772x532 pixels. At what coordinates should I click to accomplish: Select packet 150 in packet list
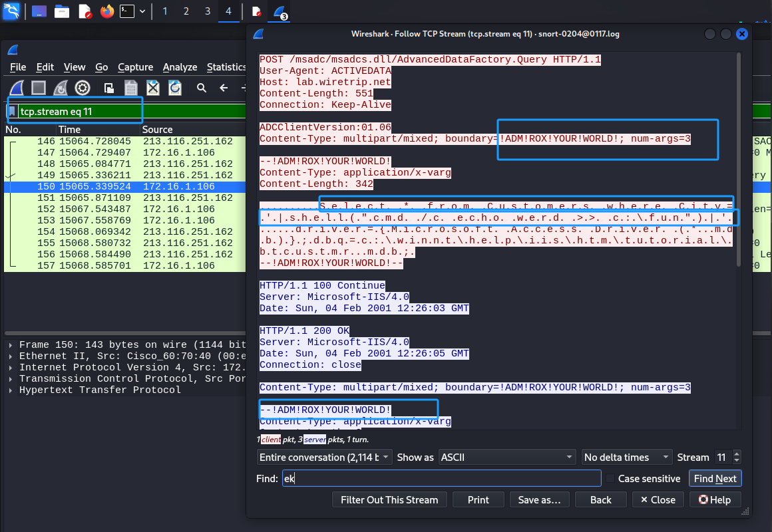125,186
